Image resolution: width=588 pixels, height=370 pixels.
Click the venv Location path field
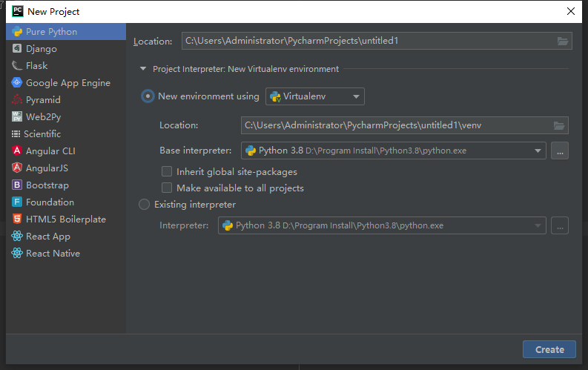(405, 125)
